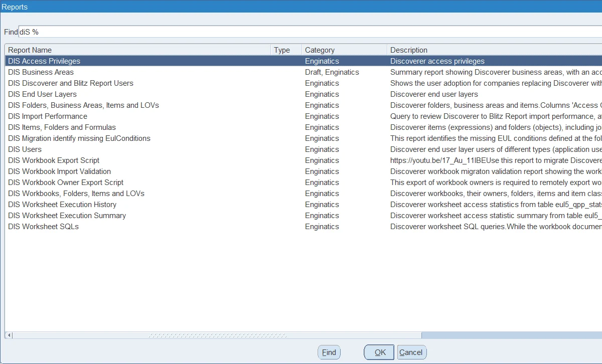Click description 'Discoverer end user layer users'
602x364 pixels.
pos(496,149)
